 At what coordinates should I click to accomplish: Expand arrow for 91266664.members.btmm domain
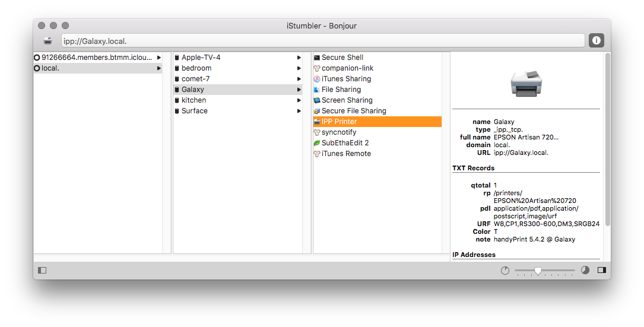point(158,58)
